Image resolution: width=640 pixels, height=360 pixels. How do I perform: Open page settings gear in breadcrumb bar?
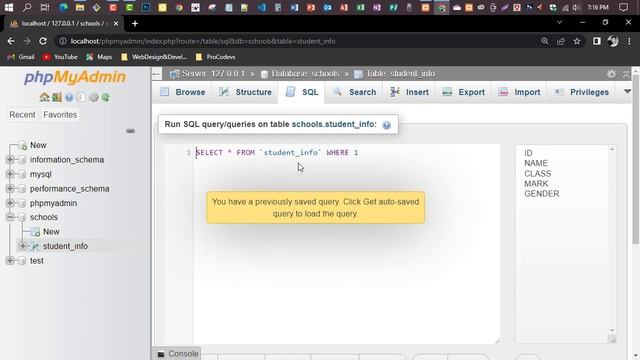click(x=611, y=74)
